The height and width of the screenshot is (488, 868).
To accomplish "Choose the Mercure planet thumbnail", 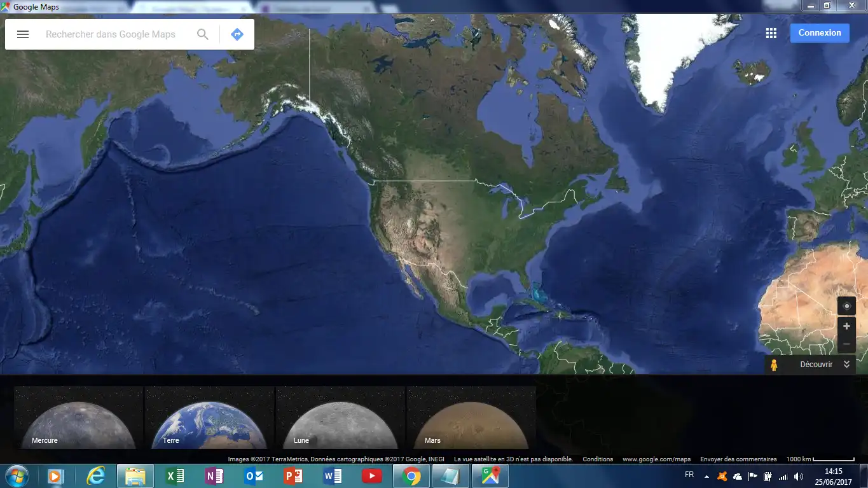I will pyautogui.click(x=78, y=417).
